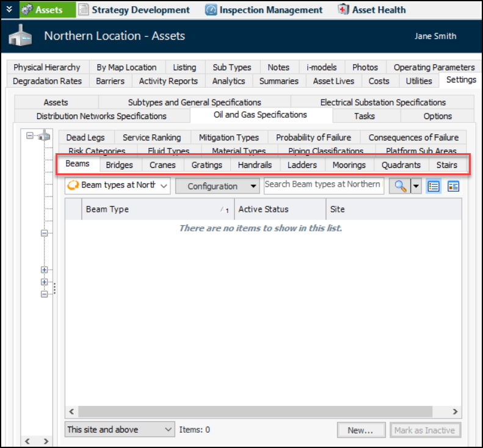Select the Settings tab

click(461, 80)
